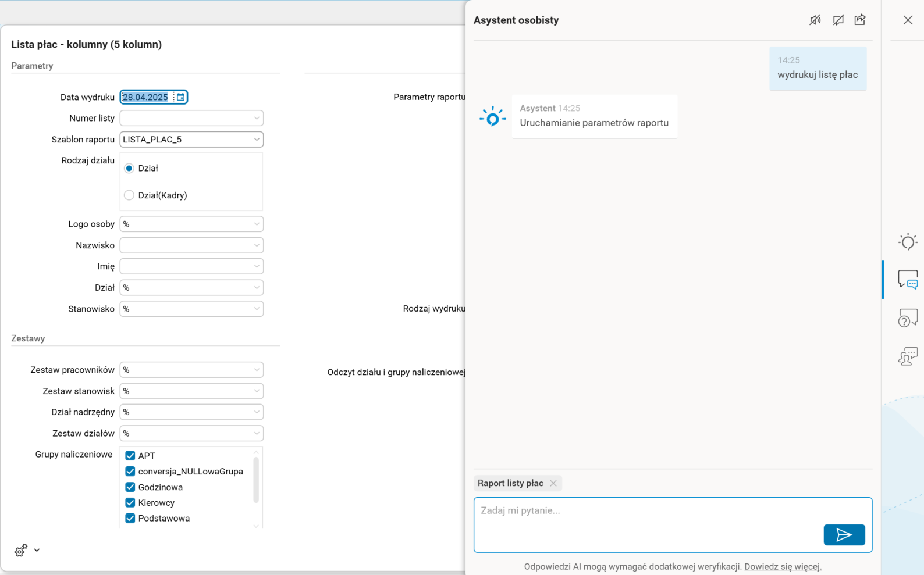
Task: Click the 'Lista płac - kolumny (5 kolumn)' heading
Action: (x=87, y=44)
